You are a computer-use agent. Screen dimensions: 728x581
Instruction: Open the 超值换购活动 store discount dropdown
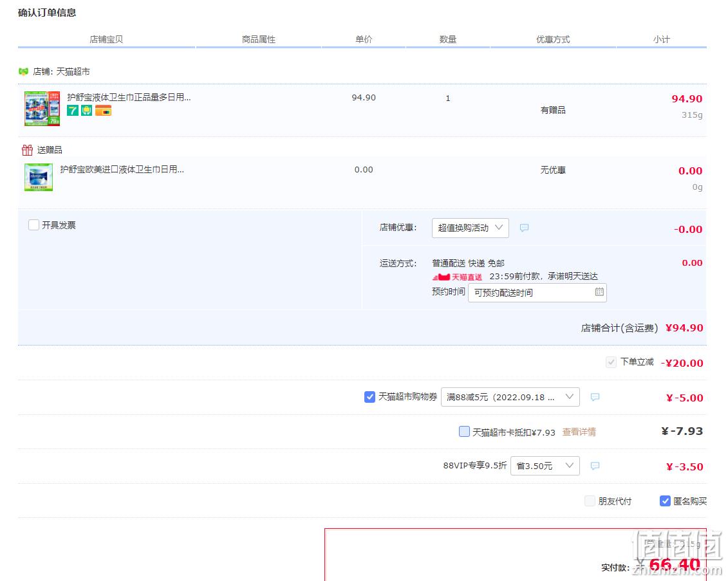(x=471, y=228)
